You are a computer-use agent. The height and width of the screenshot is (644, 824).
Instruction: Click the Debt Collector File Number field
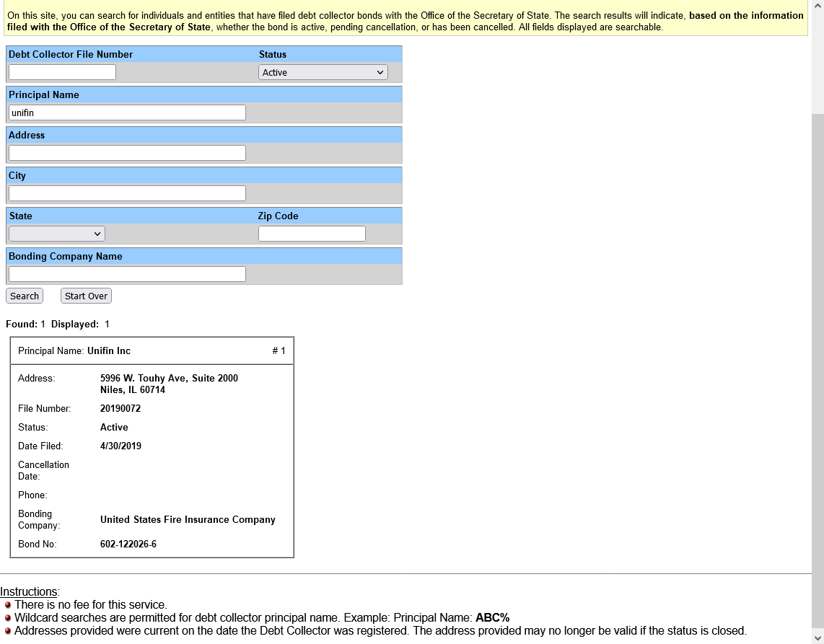(x=62, y=73)
